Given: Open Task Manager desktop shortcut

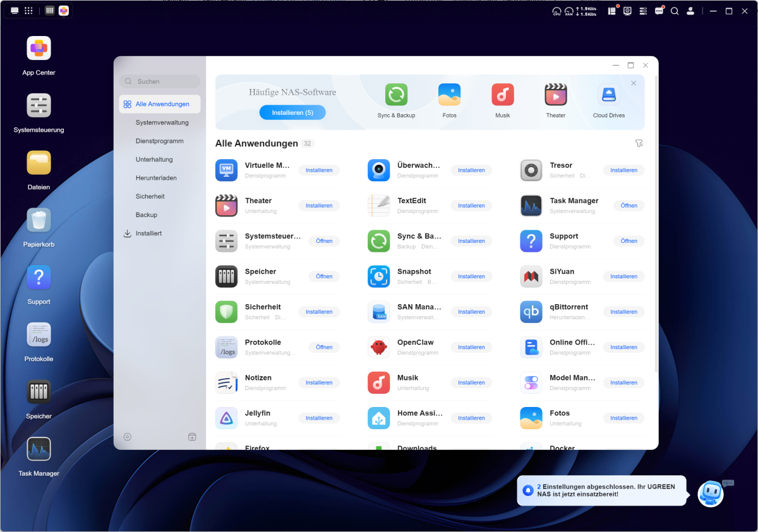Looking at the screenshot, I should tap(39, 449).
